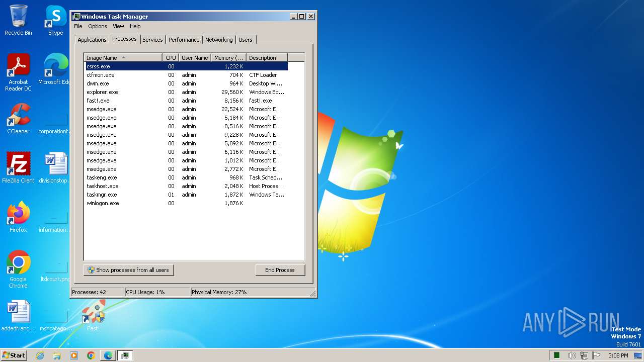The width and height of the screenshot is (644, 362).
Task: Launch Skype from the desktop
Action: coord(55,20)
